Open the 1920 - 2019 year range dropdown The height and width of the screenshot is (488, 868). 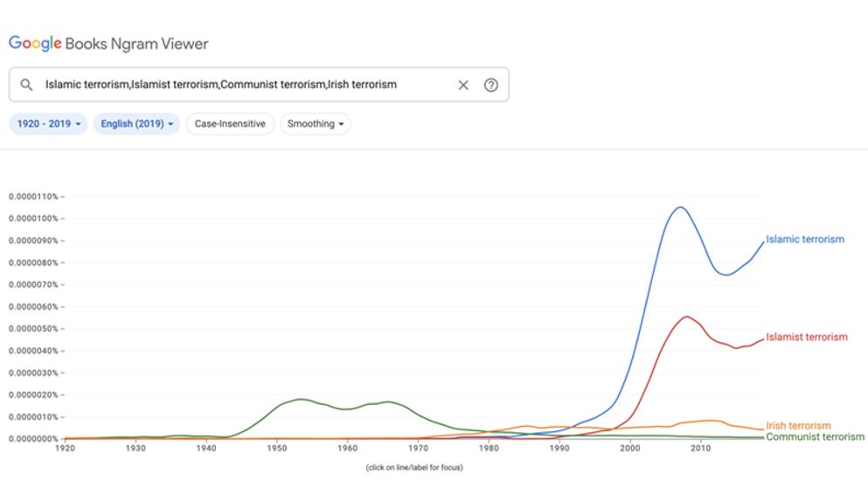49,123
